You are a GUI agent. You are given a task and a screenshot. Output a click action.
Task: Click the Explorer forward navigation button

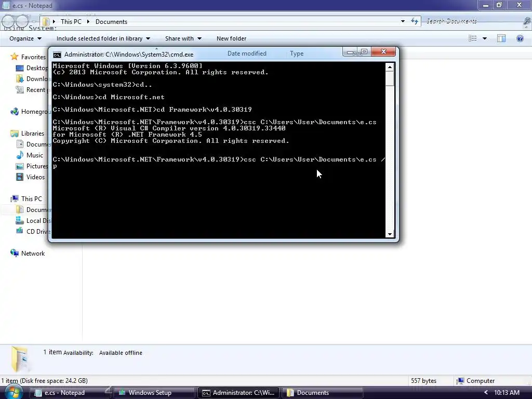22,22
